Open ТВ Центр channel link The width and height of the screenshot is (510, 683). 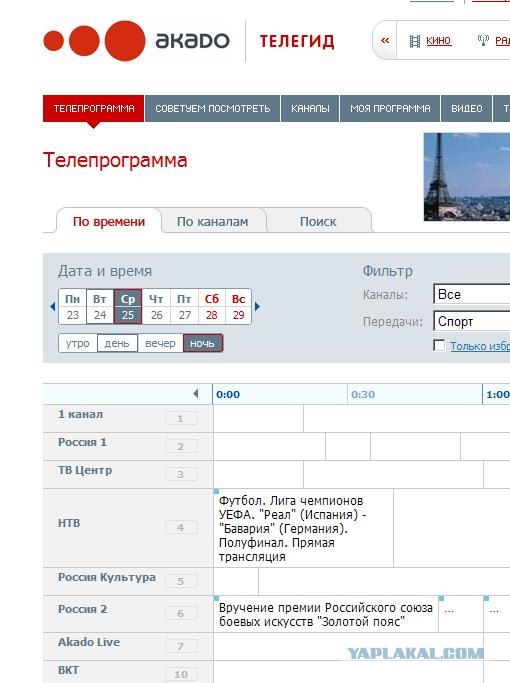click(x=85, y=470)
